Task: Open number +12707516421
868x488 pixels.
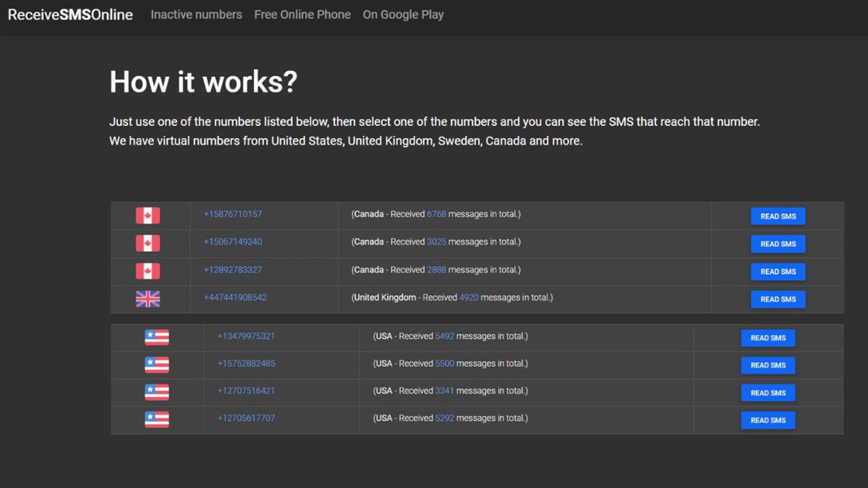Action: point(246,390)
